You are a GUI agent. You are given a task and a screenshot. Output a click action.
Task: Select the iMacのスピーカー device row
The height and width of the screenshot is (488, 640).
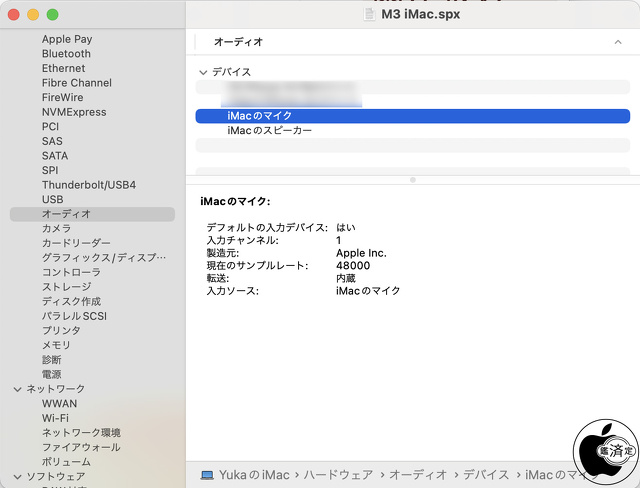(x=413, y=131)
